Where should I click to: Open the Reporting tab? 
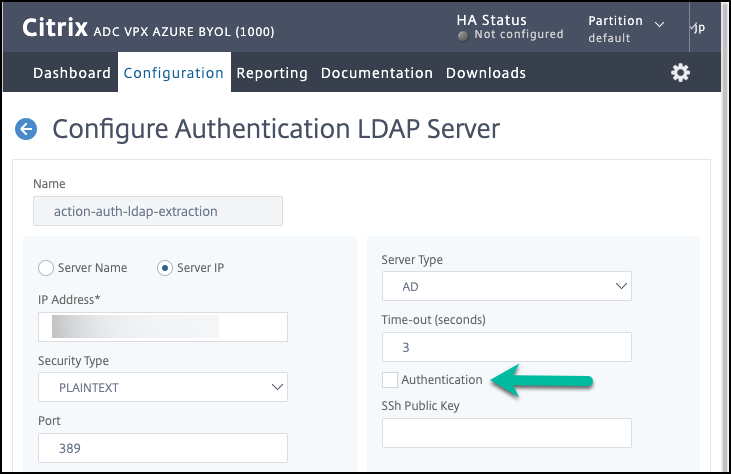pos(272,73)
